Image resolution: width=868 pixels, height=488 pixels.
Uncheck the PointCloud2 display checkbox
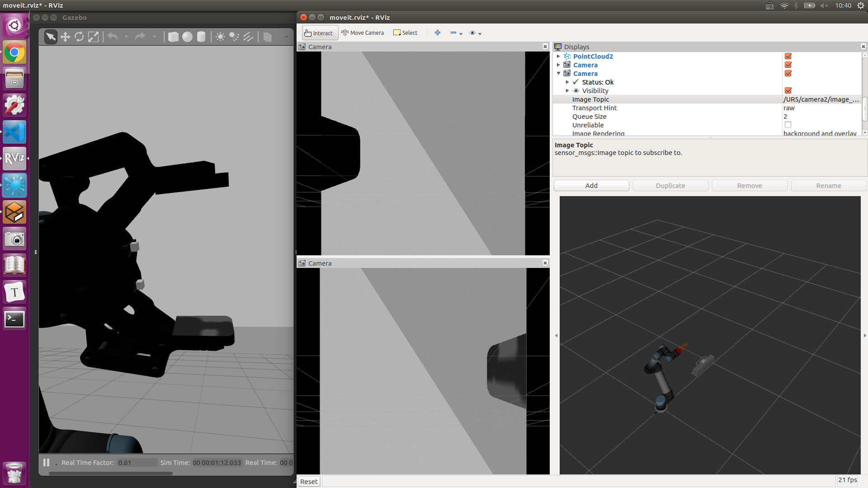pos(788,56)
